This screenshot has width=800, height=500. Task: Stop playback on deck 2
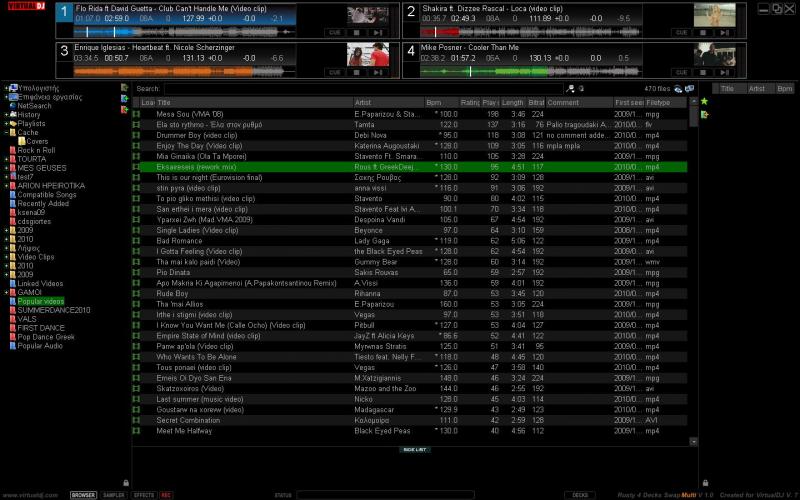click(703, 33)
